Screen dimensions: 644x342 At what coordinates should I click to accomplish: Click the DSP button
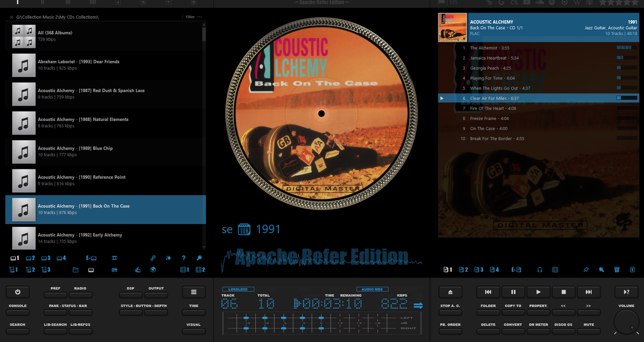(131, 295)
